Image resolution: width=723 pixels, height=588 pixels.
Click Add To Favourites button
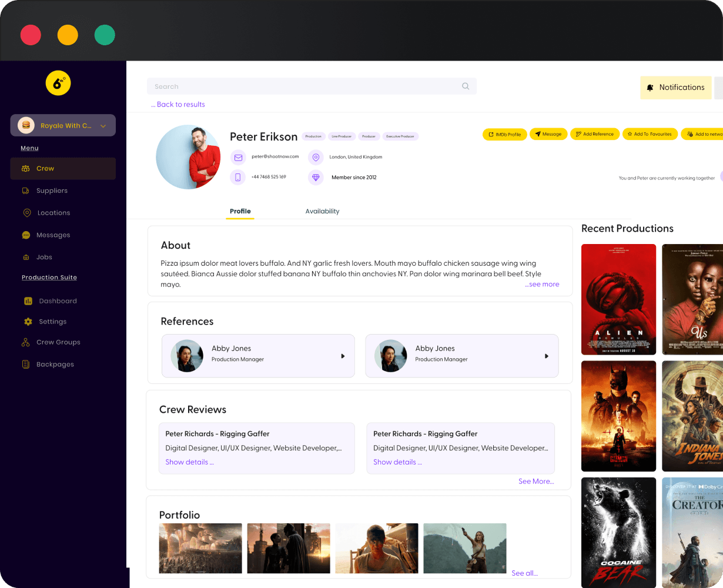[650, 134]
